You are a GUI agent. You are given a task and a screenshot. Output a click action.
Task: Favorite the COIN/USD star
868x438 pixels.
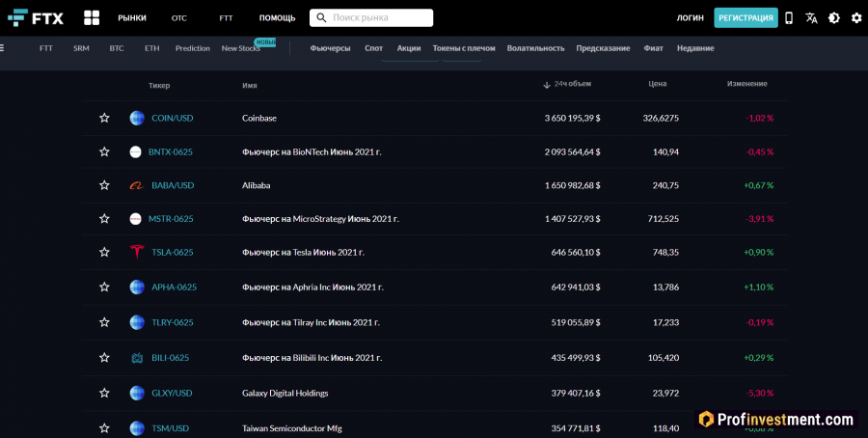tap(104, 118)
